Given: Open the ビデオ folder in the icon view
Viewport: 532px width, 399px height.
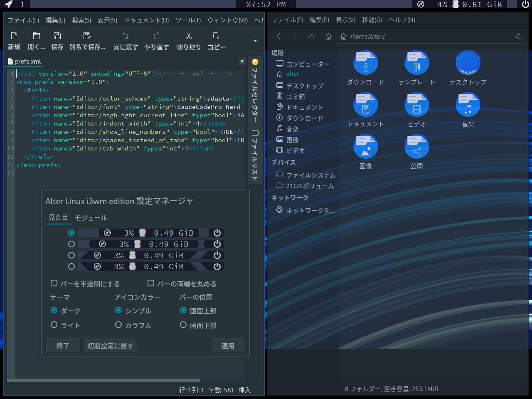Looking at the screenshot, I should click(417, 105).
